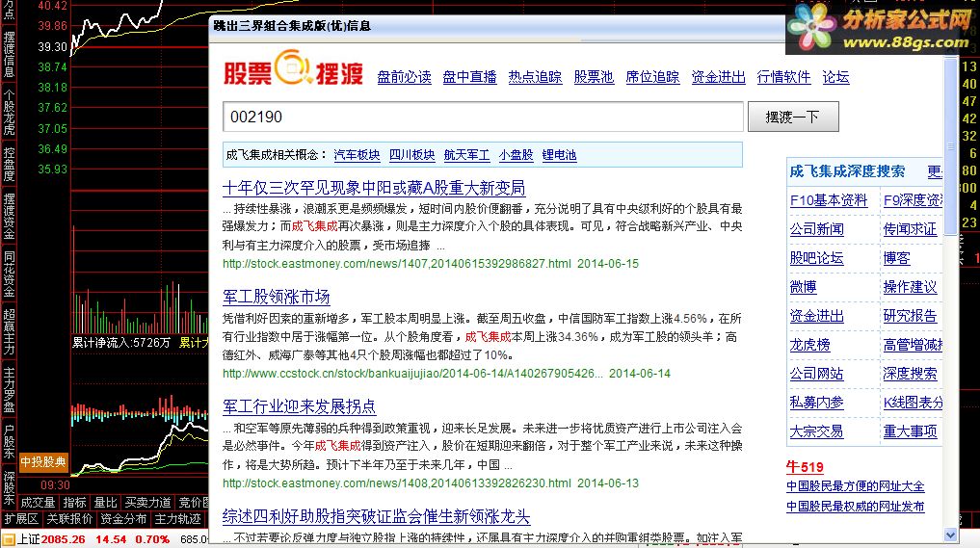Open 高管增减持 link
The width and height of the screenshot is (980, 548).
point(913,345)
